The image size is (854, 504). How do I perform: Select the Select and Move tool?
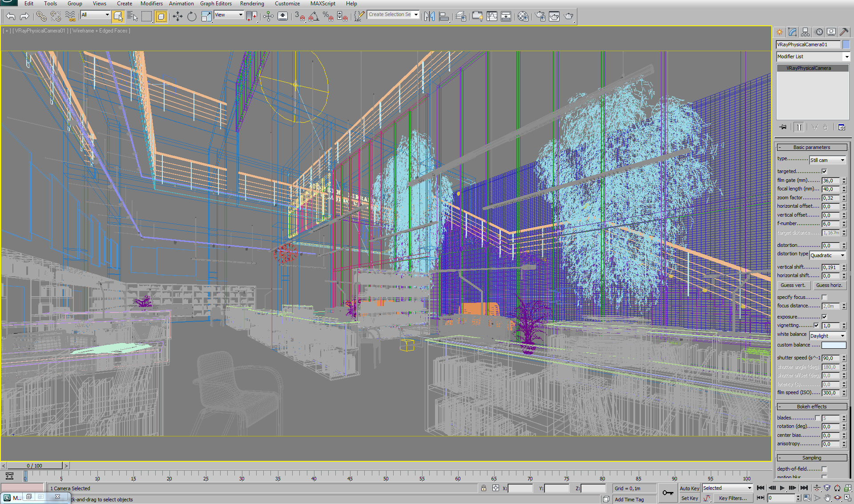177,16
